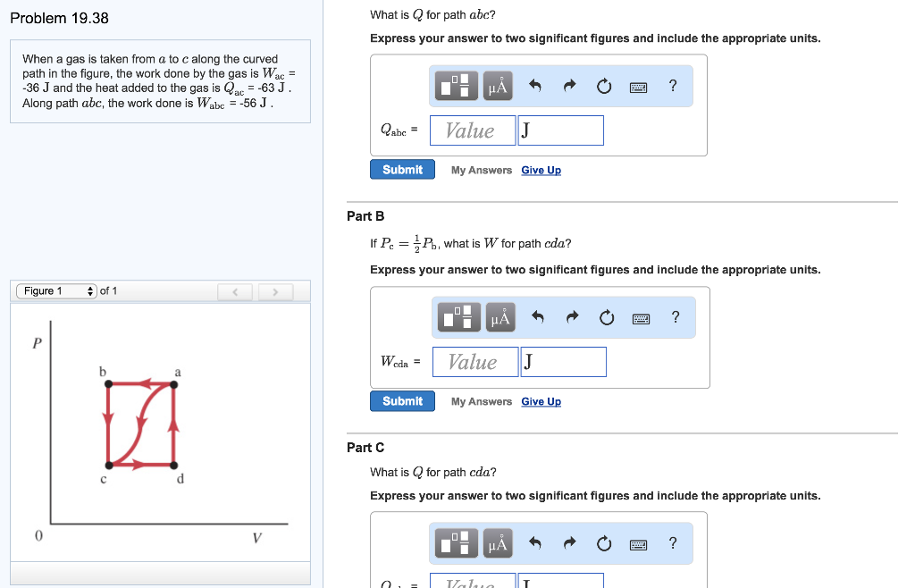915x588 pixels.
Task: Reset the W_cda answer with the circular arrow
Action: point(608,317)
